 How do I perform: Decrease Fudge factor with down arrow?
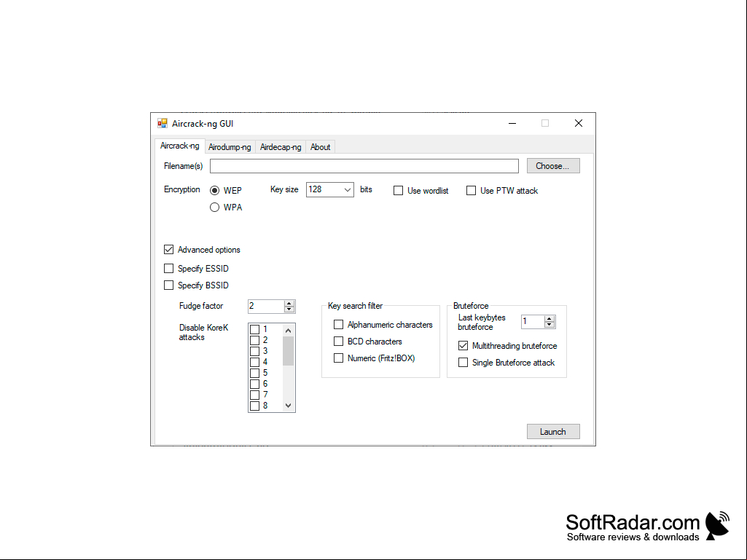point(289,309)
